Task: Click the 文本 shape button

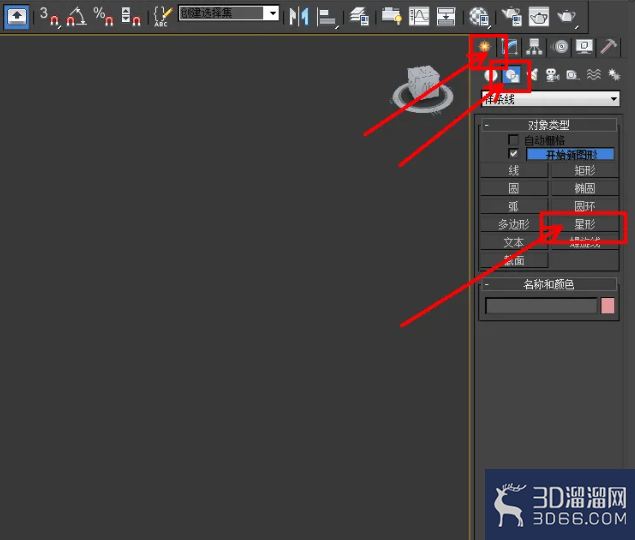Action: click(x=514, y=242)
